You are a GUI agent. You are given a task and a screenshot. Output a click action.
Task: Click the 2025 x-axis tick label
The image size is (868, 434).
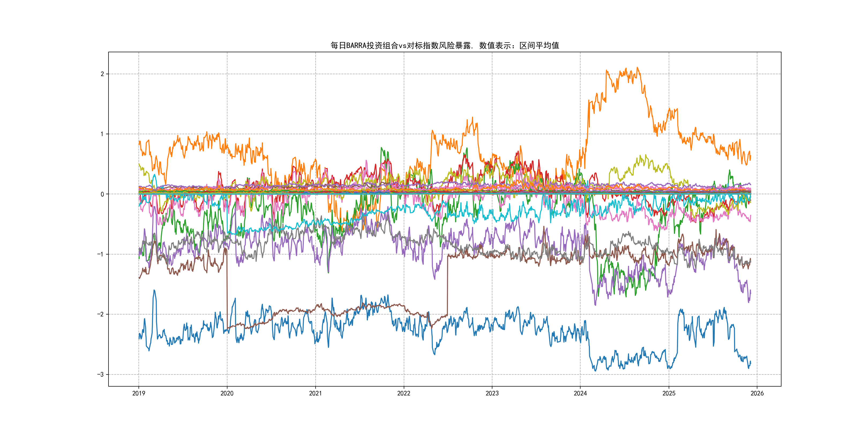pos(669,393)
